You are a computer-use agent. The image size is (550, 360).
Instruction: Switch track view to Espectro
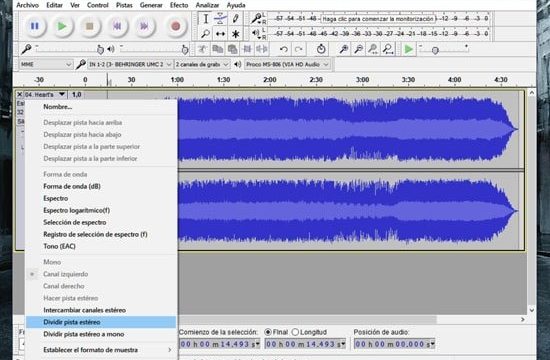click(x=100, y=198)
